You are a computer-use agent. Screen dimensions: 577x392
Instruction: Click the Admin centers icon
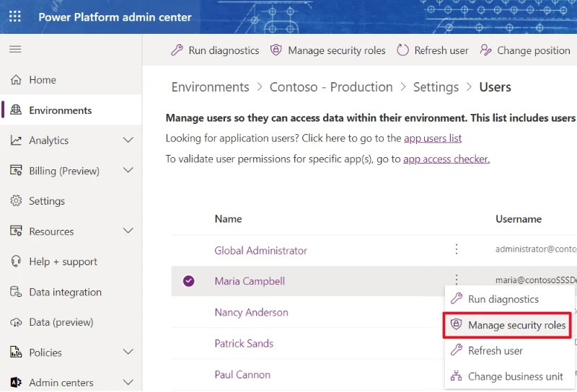(x=16, y=383)
